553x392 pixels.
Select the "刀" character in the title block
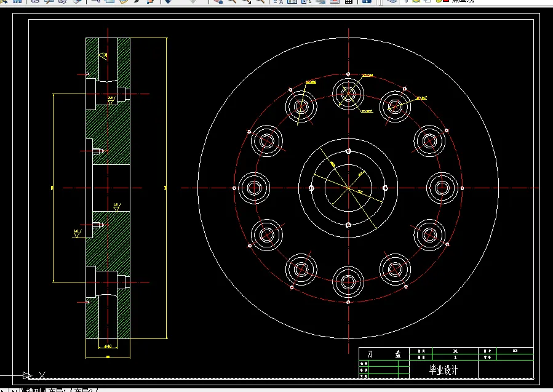pos(370,354)
